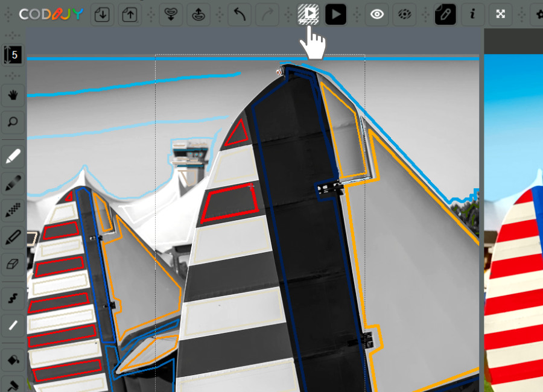Select the Paint Bucket fill tool
This screenshot has height=392, width=543.
(13, 359)
